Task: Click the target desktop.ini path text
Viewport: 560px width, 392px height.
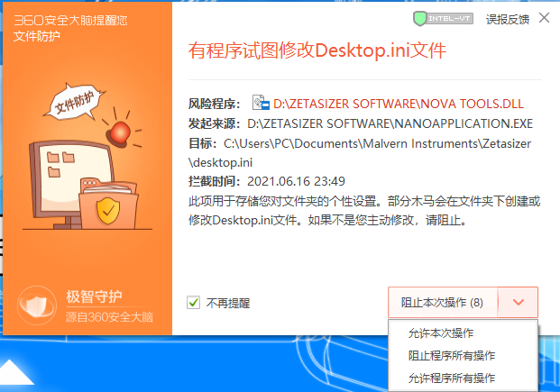Action: coord(360,153)
